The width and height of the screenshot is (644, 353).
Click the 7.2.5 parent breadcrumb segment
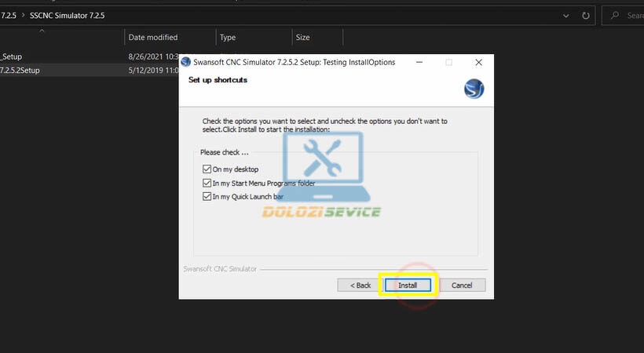point(8,16)
